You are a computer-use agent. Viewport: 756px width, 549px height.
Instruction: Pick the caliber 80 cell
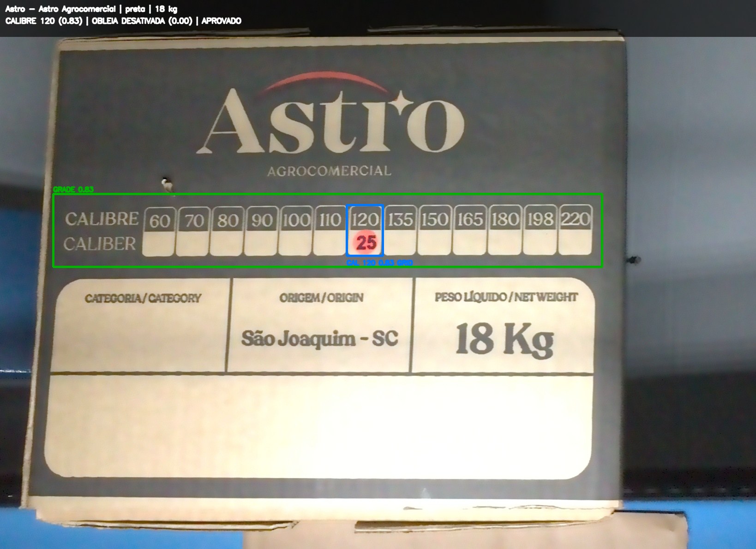pos(227,231)
